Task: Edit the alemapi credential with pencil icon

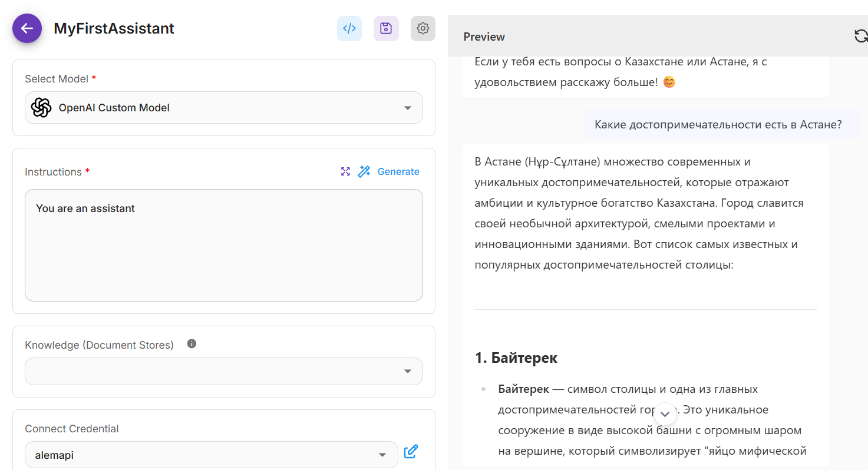Action: tap(411, 452)
